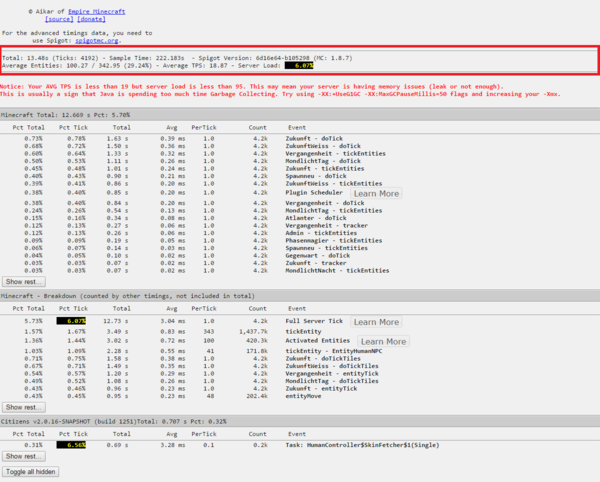600x482 pixels.
Task: Visit the spigotmc.org link
Action: pyautogui.click(x=97, y=41)
